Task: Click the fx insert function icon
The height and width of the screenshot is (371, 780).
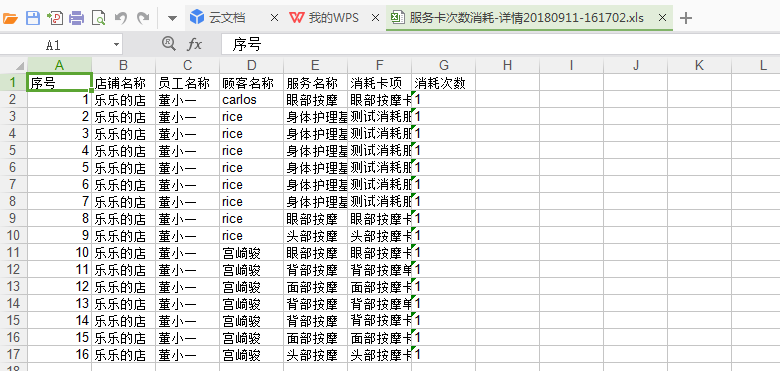Action: [195, 45]
